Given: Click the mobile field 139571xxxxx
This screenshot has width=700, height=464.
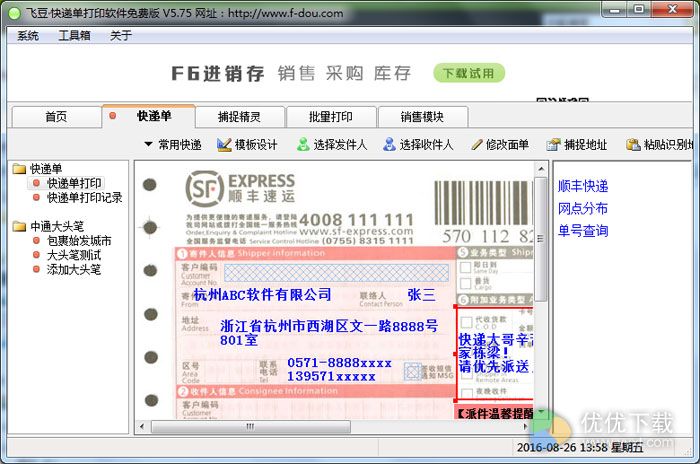Looking at the screenshot, I should coord(331,376).
